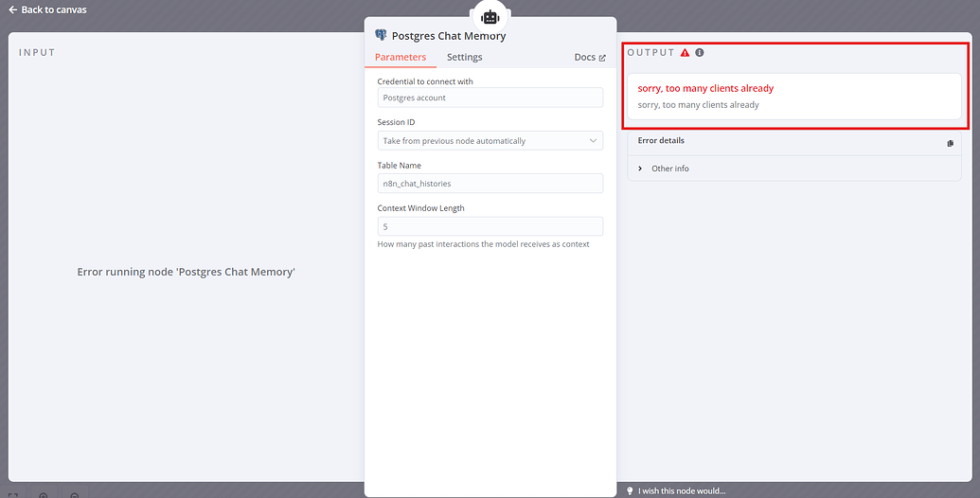Click the info circle icon beside OUTPUT

(700, 52)
